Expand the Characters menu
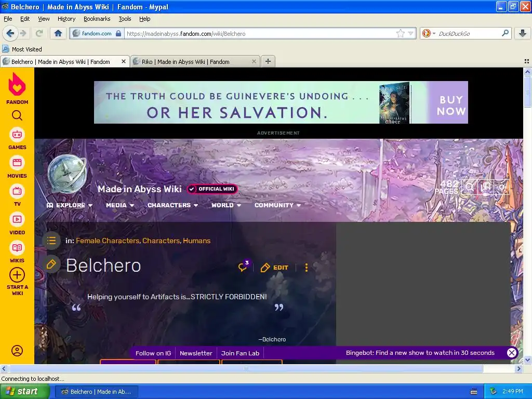Screen dimensions: 532x399 172,205
